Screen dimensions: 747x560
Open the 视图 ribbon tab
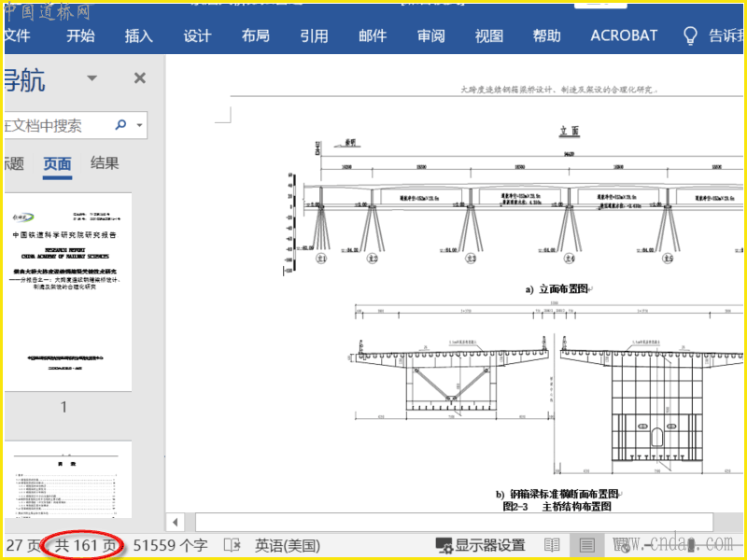[x=489, y=35]
